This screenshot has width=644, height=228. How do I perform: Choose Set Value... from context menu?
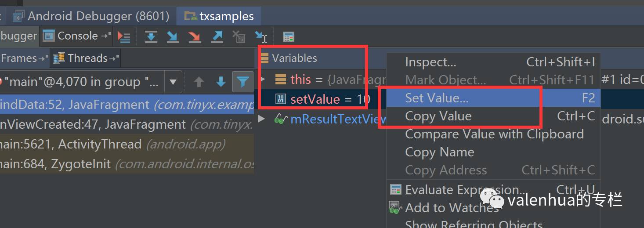437,98
